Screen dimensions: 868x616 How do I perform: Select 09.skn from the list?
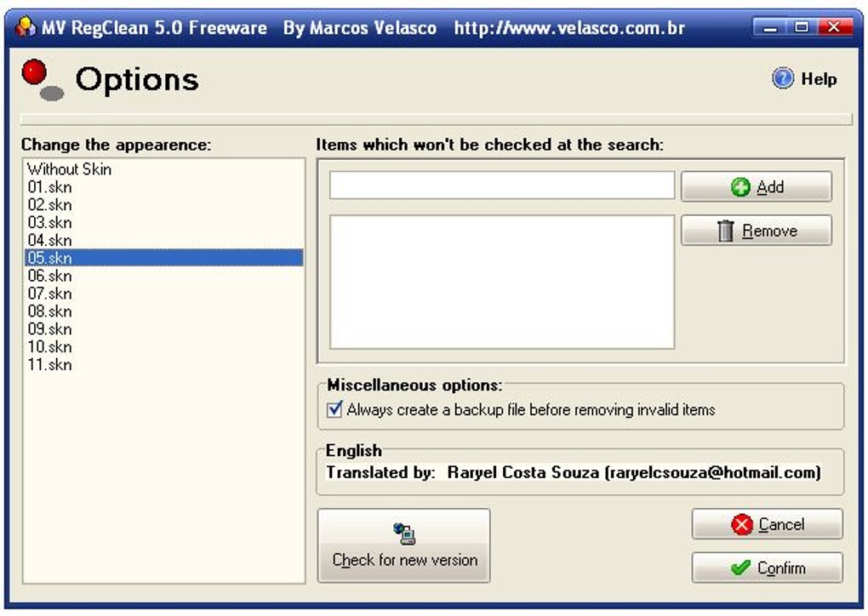(164, 328)
